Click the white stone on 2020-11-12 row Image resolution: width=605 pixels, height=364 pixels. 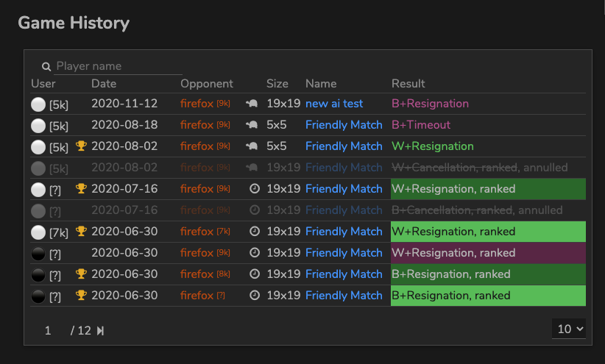point(38,104)
